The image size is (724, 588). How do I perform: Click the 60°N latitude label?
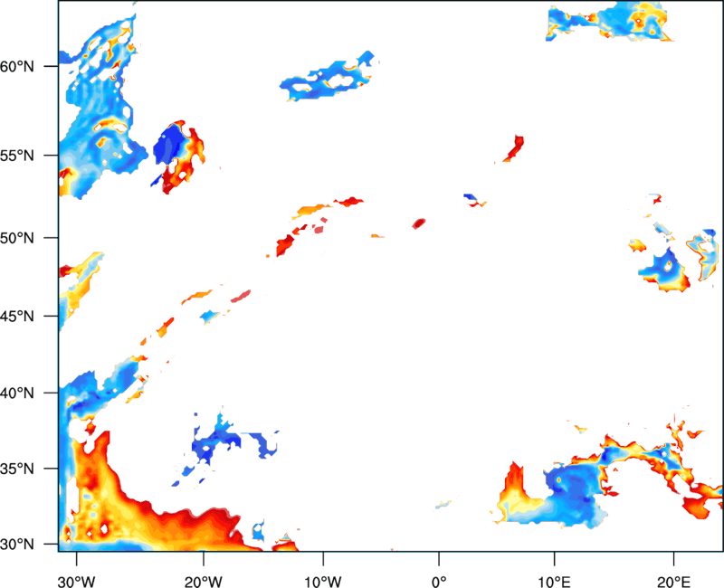coord(17,67)
